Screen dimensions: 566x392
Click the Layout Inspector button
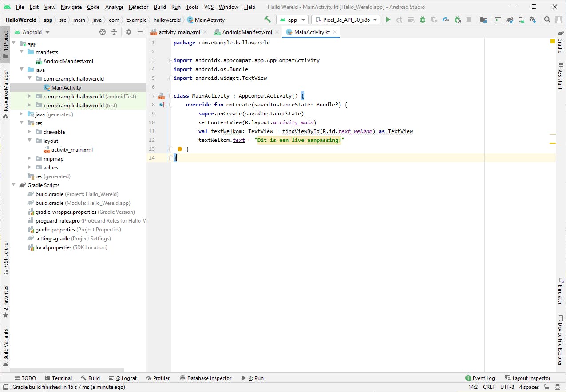528,378
